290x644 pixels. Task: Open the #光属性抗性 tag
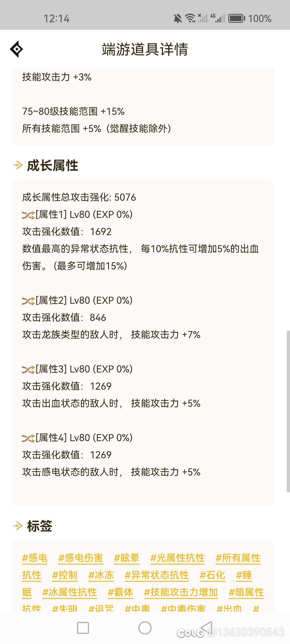pyautogui.click(x=178, y=558)
